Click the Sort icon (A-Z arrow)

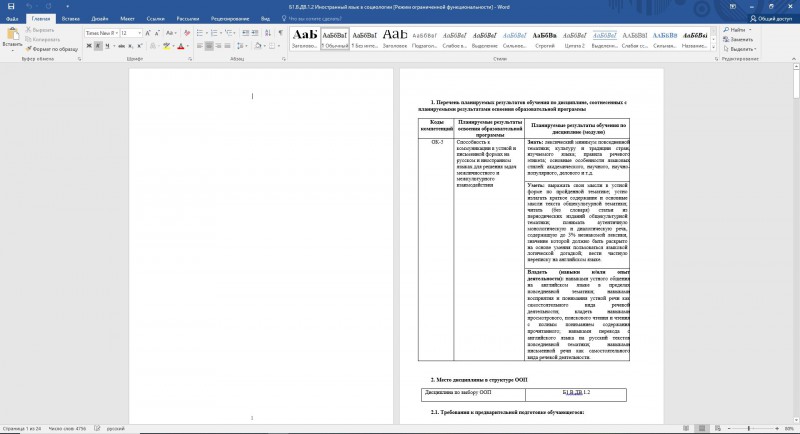tap(268, 33)
